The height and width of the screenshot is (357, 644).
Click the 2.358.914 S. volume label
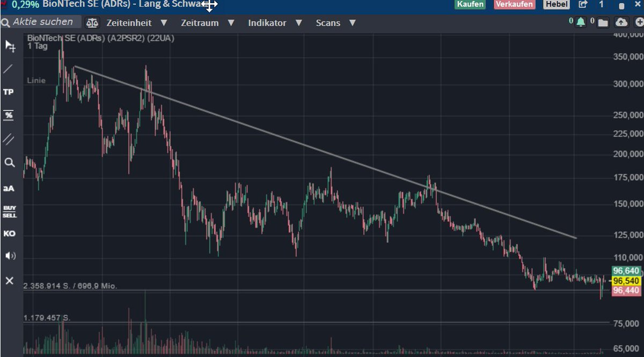click(x=70, y=286)
